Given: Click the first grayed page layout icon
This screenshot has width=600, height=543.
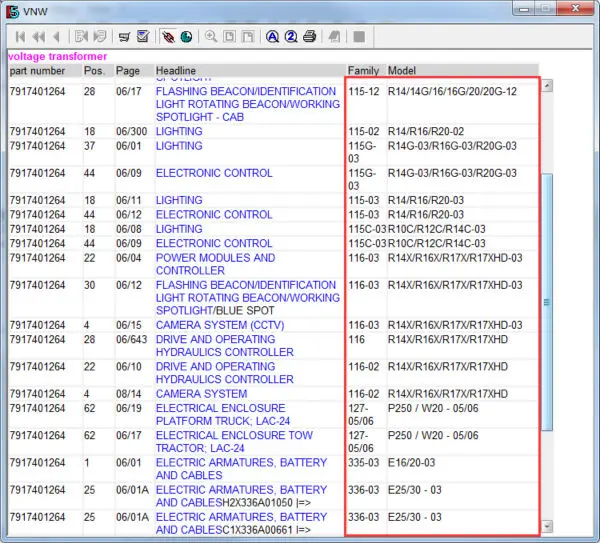Looking at the screenshot, I should [230, 37].
